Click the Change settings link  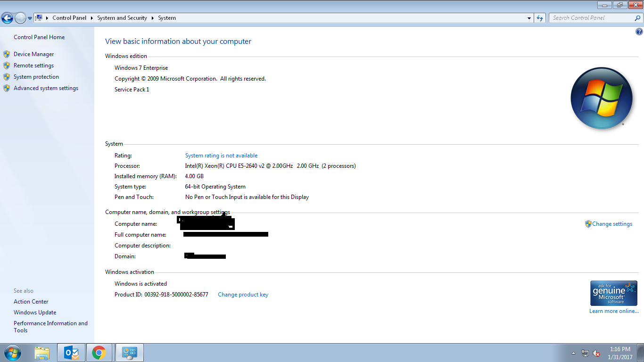(x=612, y=224)
